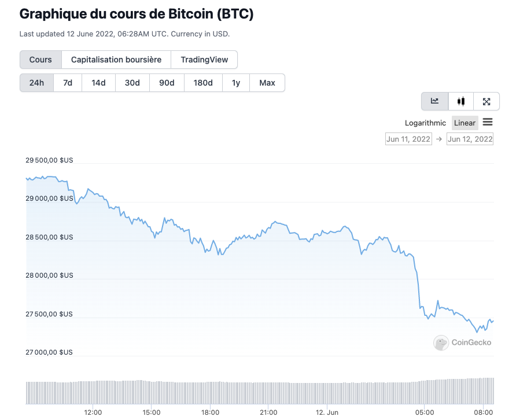Choose the 7d time range
The image size is (505, 420).
(68, 83)
